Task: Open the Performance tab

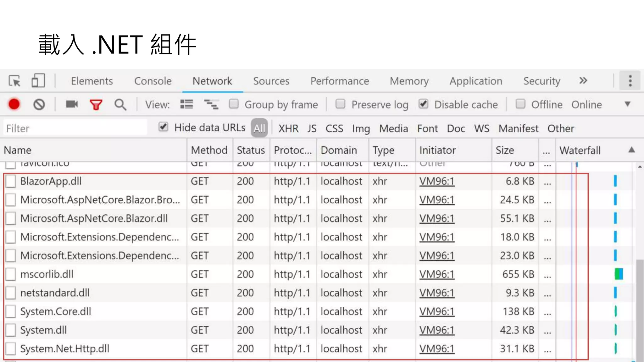Action: [340, 81]
